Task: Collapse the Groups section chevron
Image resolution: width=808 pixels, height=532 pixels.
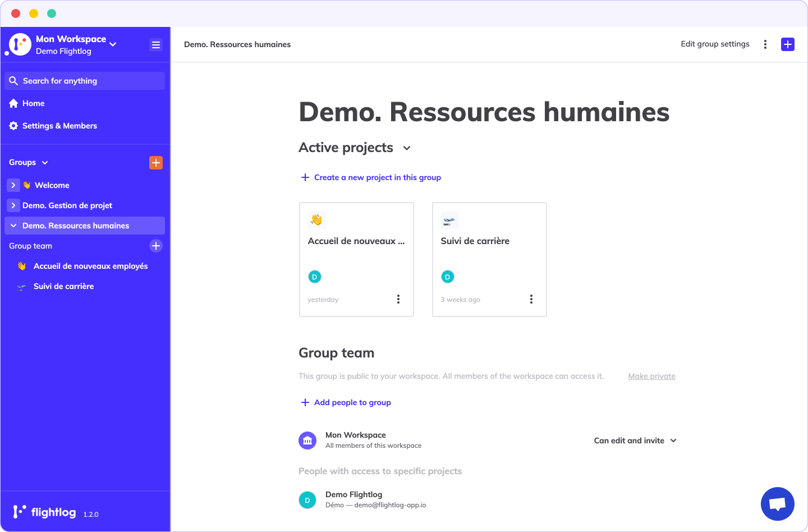Action: [x=45, y=163]
